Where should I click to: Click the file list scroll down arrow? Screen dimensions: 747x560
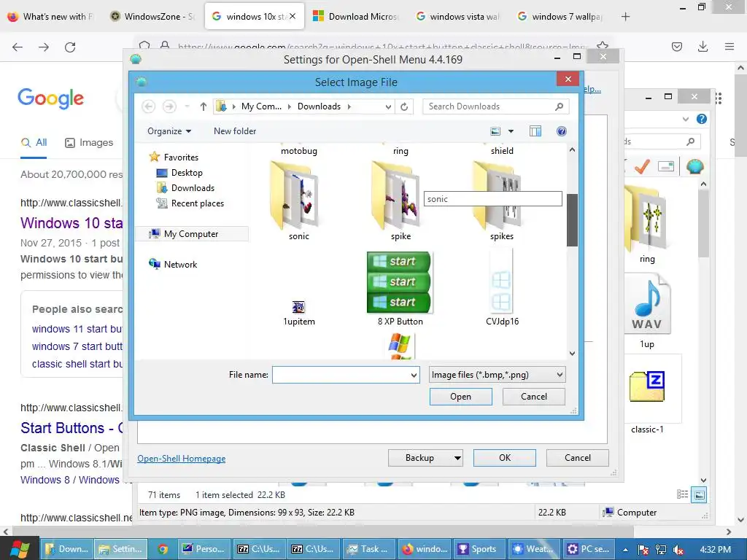[572, 354]
